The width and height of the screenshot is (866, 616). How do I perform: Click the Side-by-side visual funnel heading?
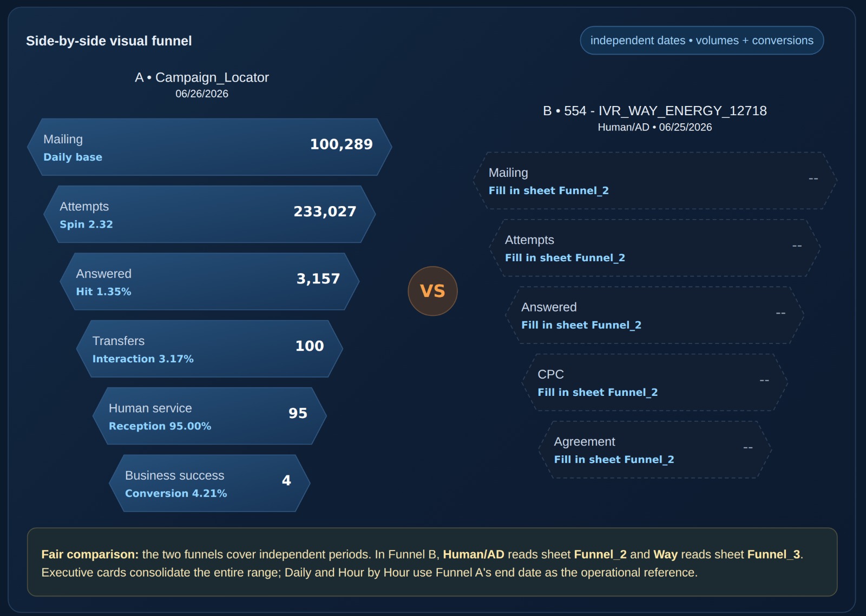coord(109,41)
